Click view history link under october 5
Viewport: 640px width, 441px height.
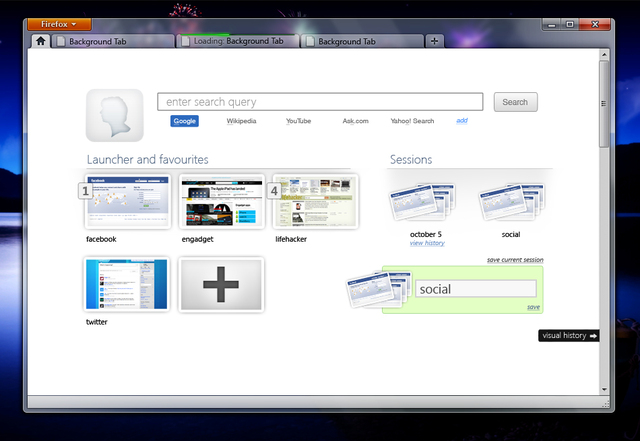point(427,243)
